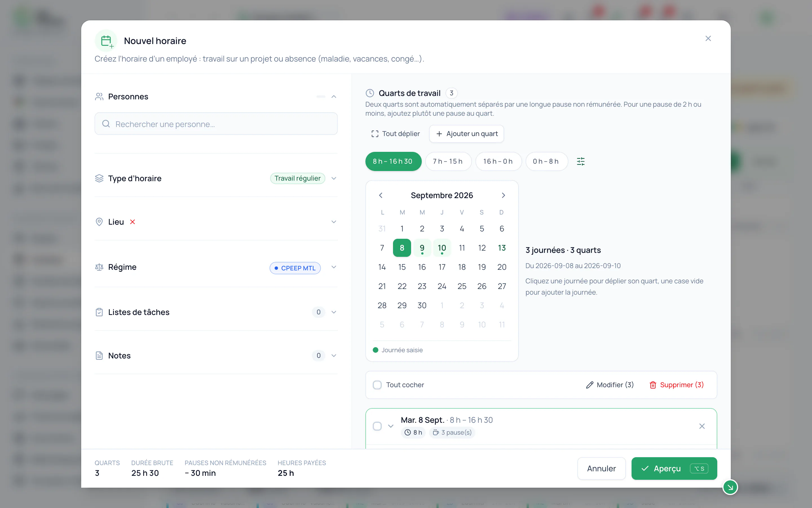The image size is (812, 508).
Task: Collapse the Personnes section
Action: [334, 97]
